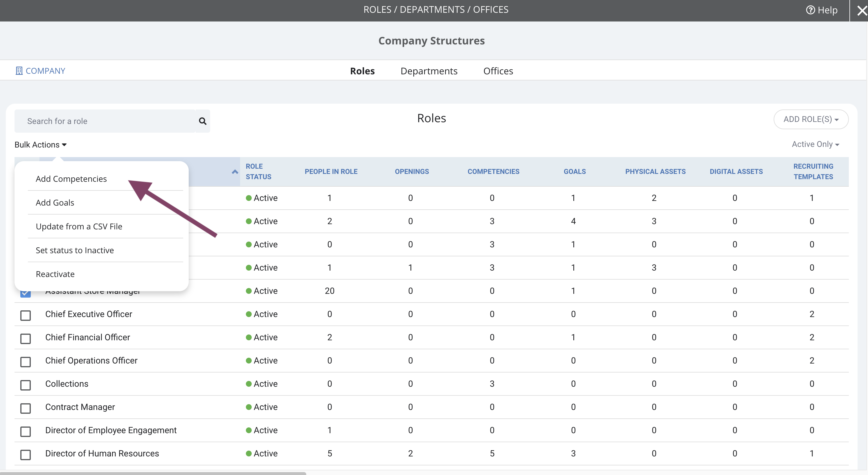
Task: Click recruiting templates 2 for Chief Financial Officer
Action: pyautogui.click(x=812, y=337)
